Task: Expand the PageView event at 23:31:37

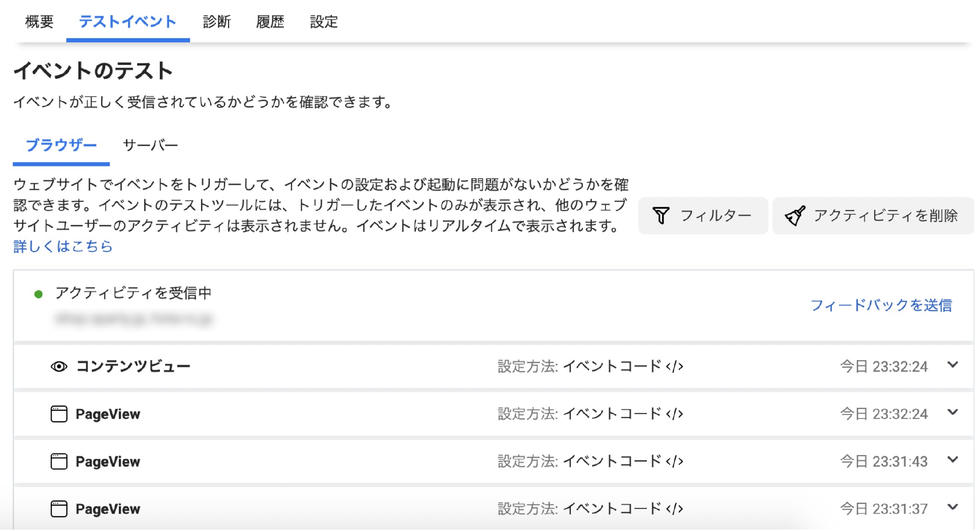Action: point(953,507)
